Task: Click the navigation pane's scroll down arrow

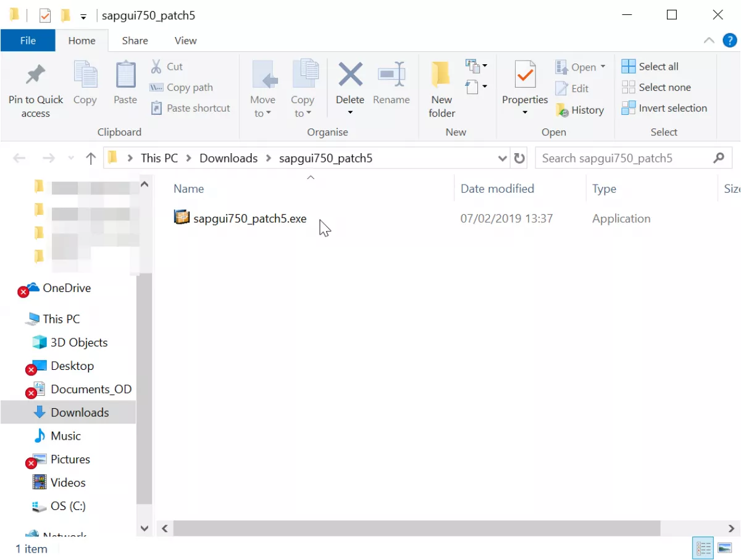Action: tap(144, 529)
